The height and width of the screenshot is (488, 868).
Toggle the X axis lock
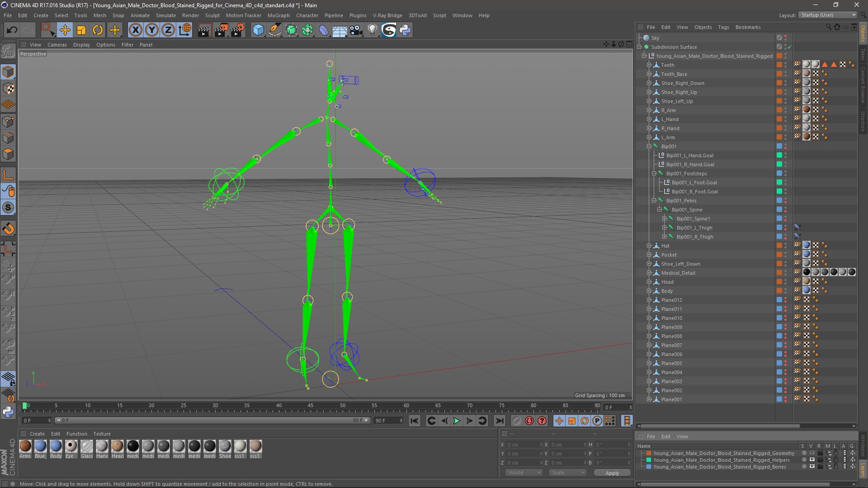point(135,30)
